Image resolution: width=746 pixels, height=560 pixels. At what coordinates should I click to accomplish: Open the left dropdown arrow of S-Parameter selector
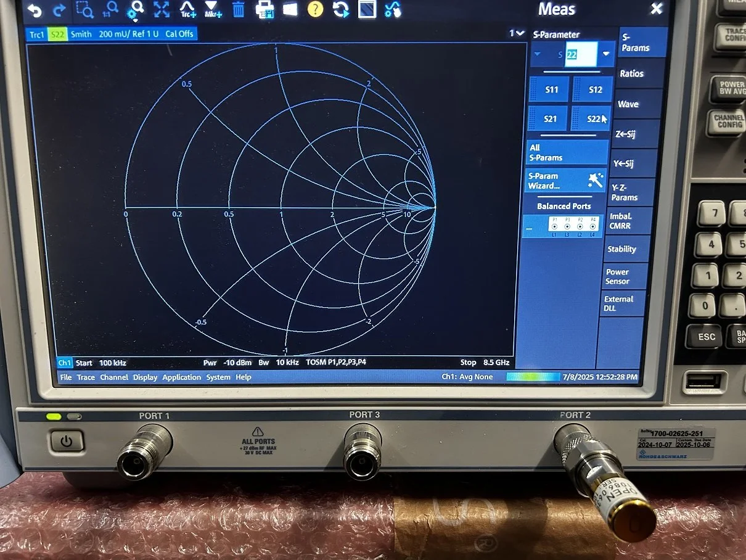[x=538, y=55]
